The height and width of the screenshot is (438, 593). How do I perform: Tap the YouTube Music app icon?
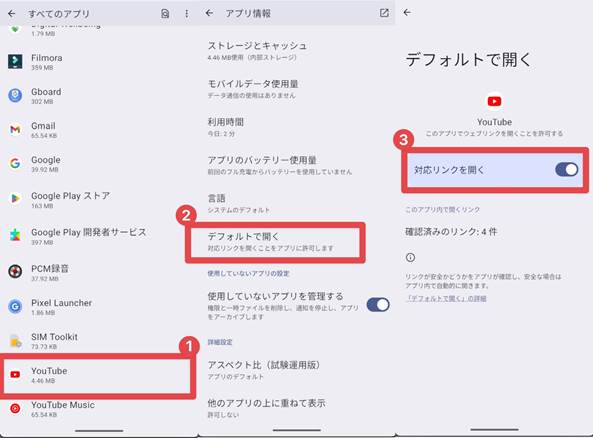(15, 408)
